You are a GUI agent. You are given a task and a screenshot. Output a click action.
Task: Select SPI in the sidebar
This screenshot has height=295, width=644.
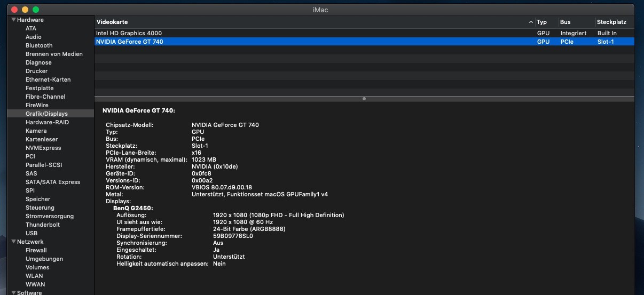tap(30, 190)
